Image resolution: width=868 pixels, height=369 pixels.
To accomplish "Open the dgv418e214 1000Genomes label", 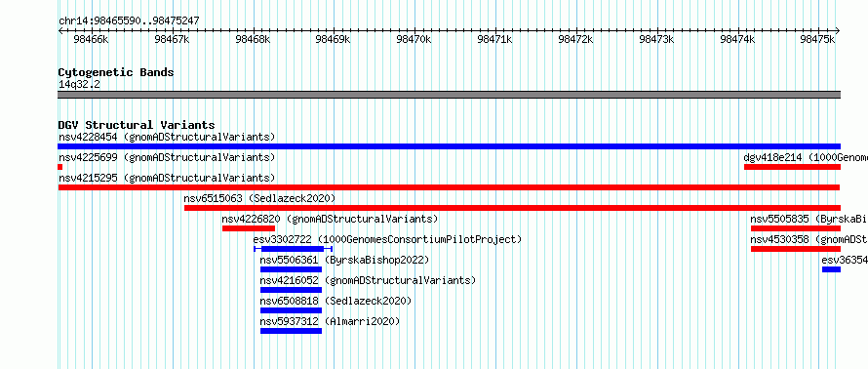I will (806, 157).
